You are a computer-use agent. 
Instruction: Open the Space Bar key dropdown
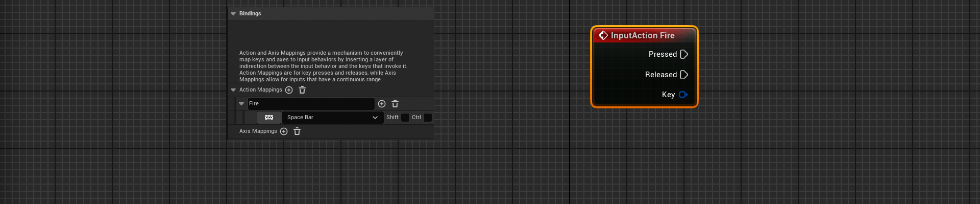[x=332, y=118]
